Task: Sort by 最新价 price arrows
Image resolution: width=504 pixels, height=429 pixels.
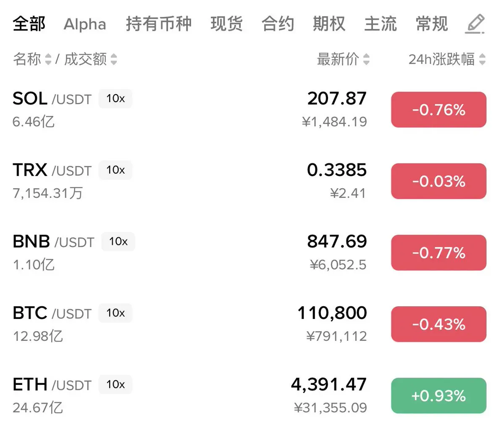Action: [366, 59]
